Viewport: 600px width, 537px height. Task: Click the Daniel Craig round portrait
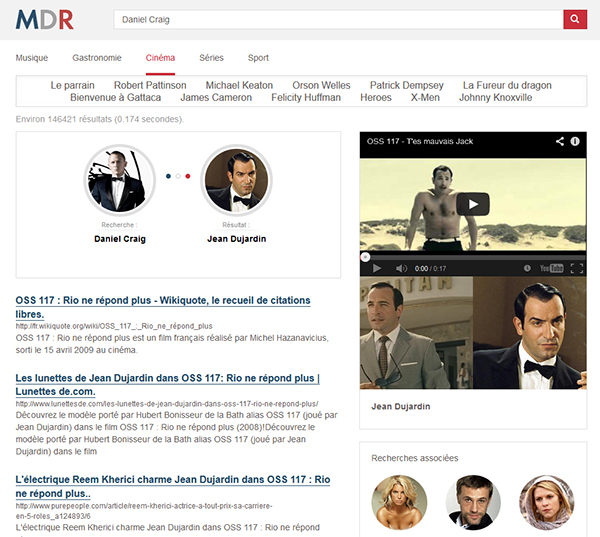[120, 180]
